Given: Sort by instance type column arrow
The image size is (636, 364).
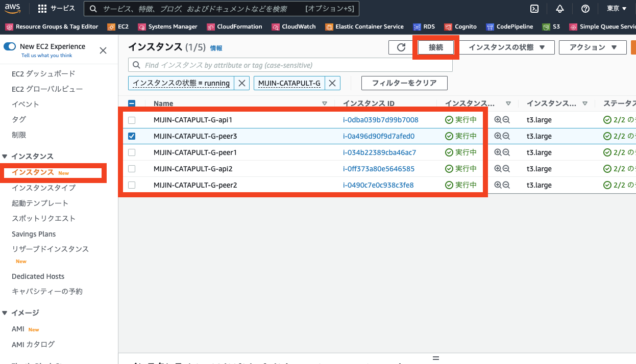Looking at the screenshot, I should tap(584, 103).
